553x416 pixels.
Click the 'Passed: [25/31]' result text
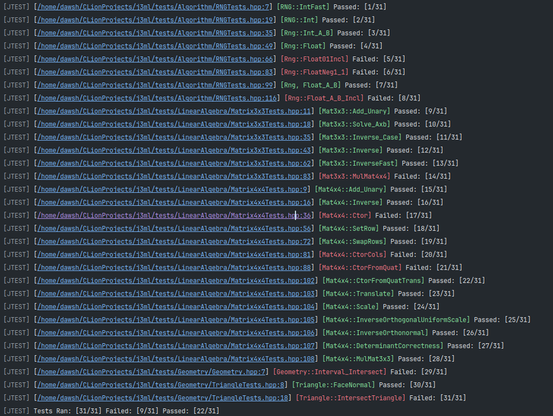502,320
